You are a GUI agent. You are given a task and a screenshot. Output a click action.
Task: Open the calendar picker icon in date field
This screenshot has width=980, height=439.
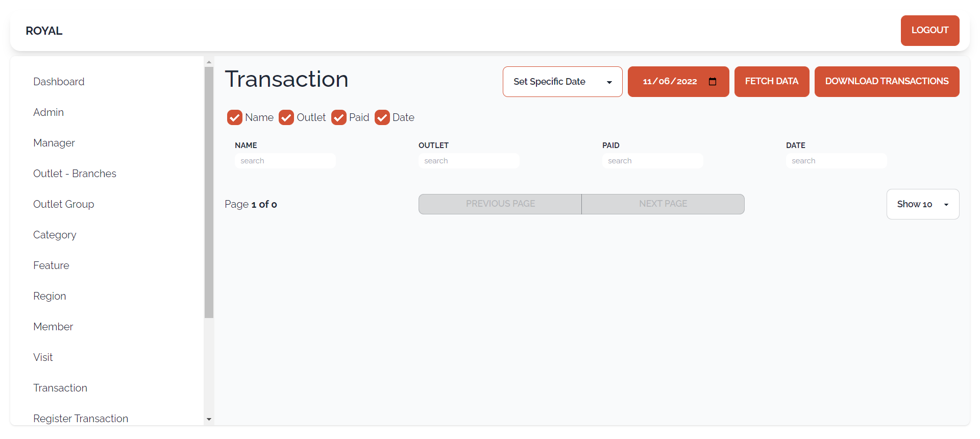click(x=713, y=82)
